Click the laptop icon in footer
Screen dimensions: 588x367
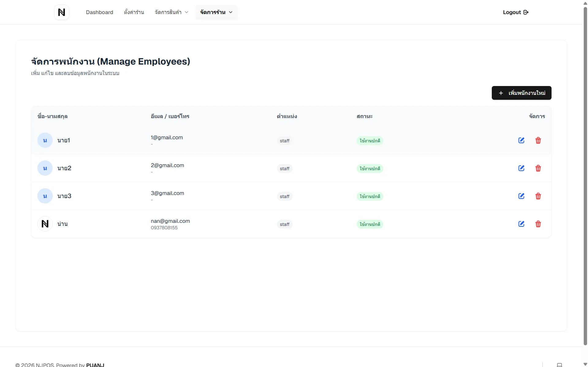coord(560,365)
